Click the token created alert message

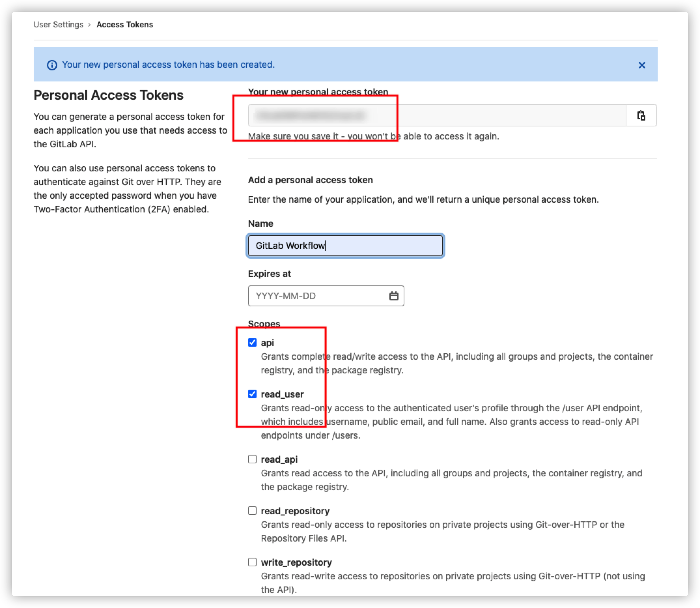(168, 65)
